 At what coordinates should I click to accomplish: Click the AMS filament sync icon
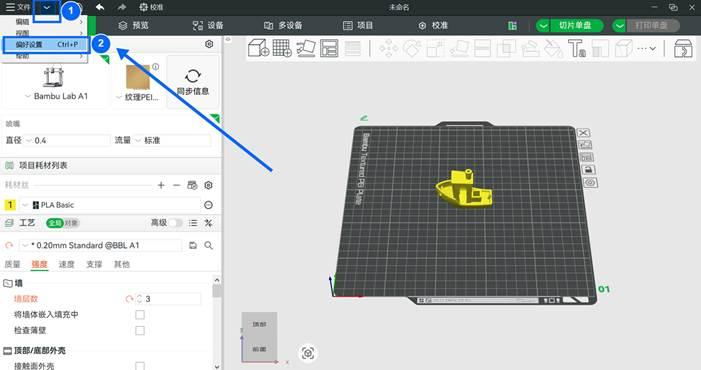click(192, 185)
